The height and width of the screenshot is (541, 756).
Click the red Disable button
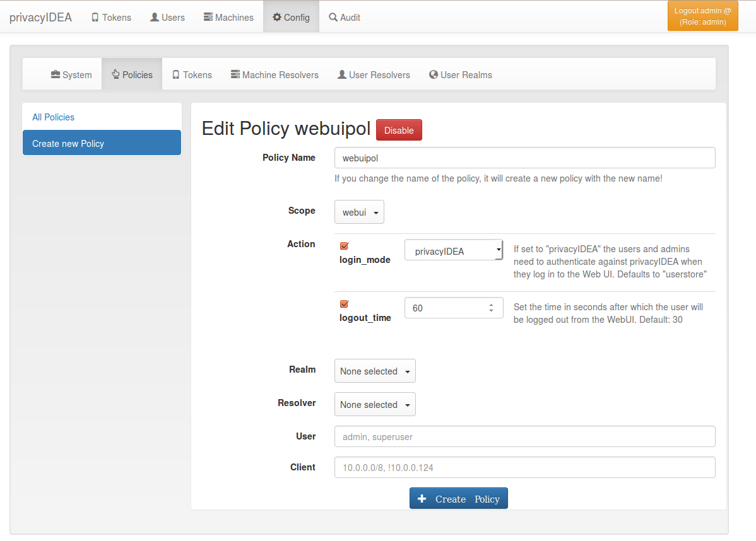pos(399,130)
